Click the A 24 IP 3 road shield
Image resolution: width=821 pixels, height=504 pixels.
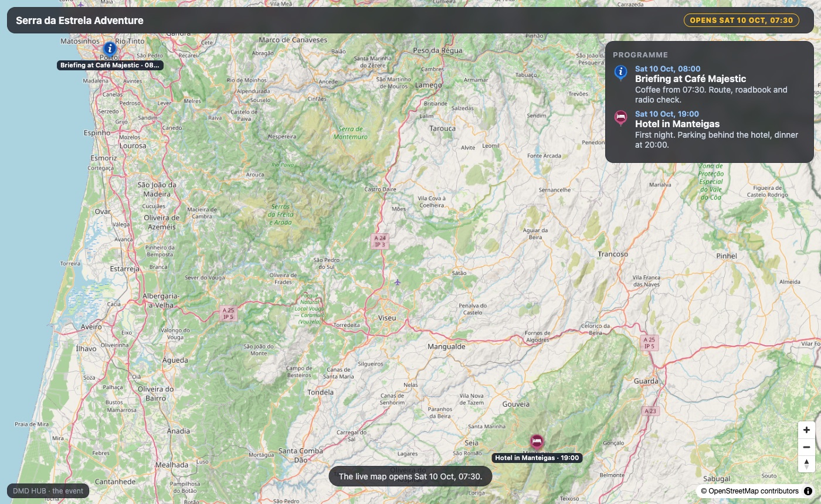pos(379,241)
